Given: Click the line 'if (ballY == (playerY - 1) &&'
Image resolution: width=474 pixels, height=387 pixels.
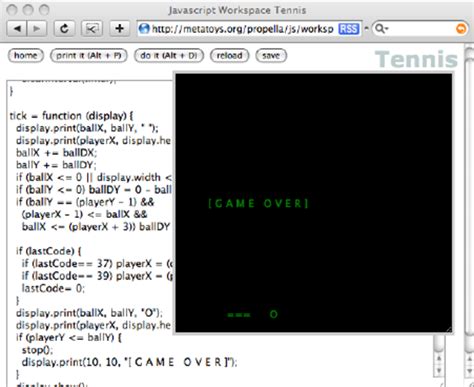Looking at the screenshot, I should tap(85, 202).
